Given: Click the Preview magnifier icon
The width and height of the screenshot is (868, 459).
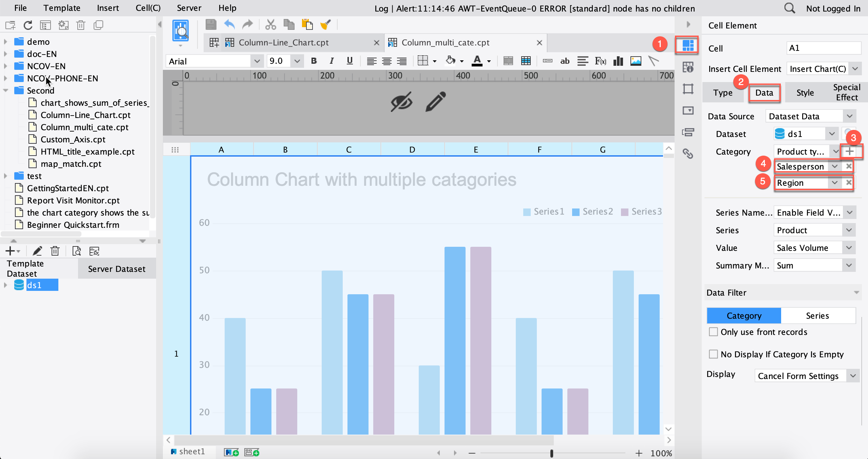Looking at the screenshot, I should coord(180,30).
